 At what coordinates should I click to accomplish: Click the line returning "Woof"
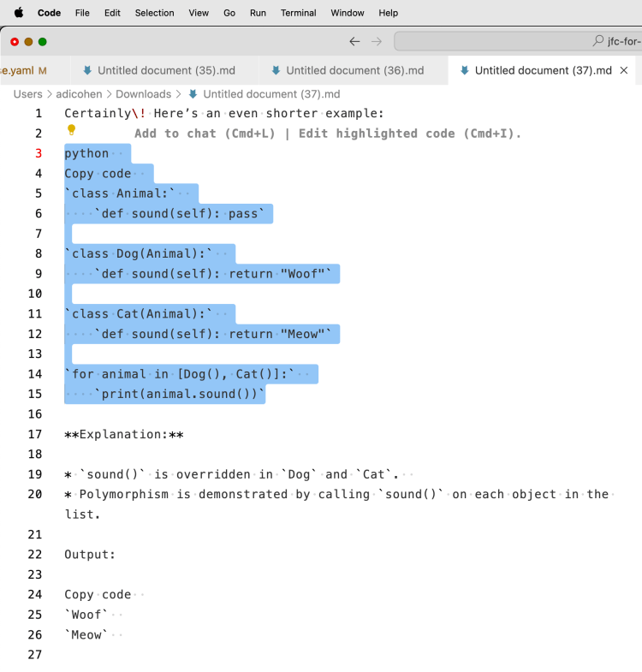click(x=213, y=274)
